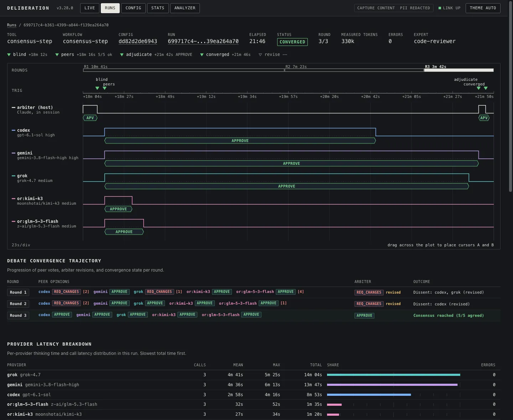Image resolution: width=513 pixels, height=420 pixels.
Task: Click the THEME AUTO button
Action: pos(483,8)
